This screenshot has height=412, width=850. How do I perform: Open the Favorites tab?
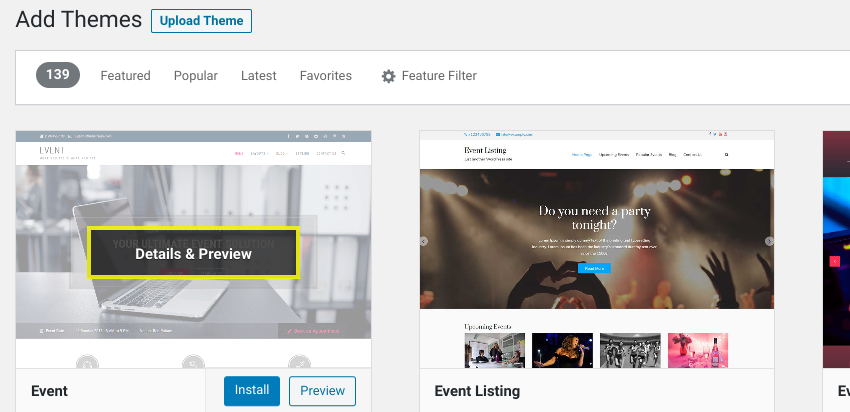pyautogui.click(x=326, y=76)
